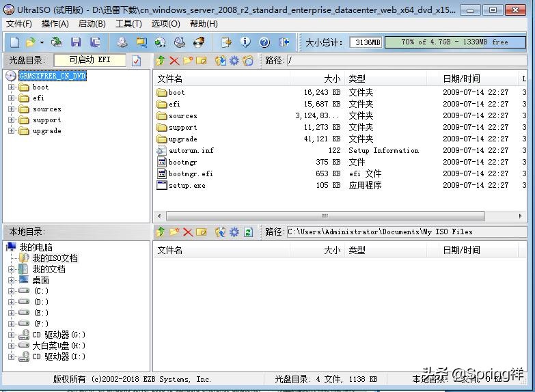Select GRMSXFRER_CN_DVD root tree item
This screenshot has width=535, height=392.
[53, 76]
